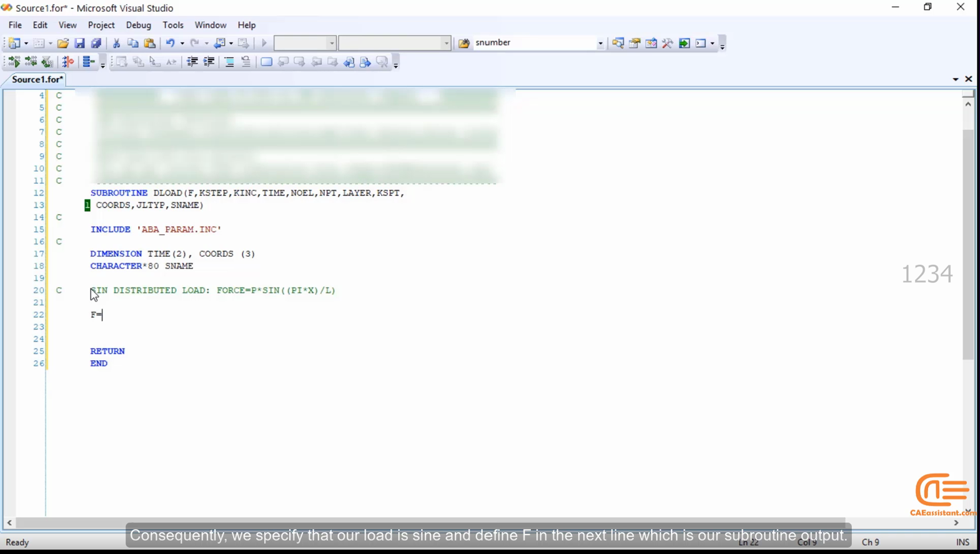The height and width of the screenshot is (554, 980).
Task: Click the CHARACTER*80 SNAME line
Action: click(142, 266)
